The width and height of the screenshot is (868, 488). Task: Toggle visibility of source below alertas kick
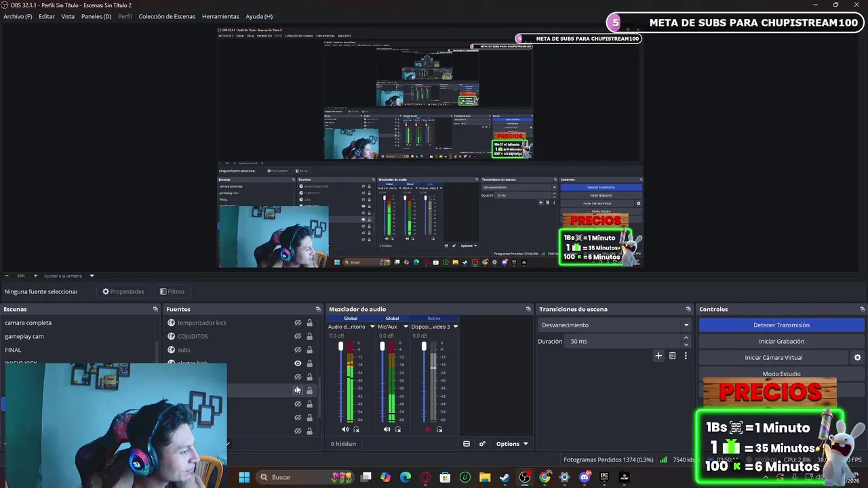tap(298, 377)
